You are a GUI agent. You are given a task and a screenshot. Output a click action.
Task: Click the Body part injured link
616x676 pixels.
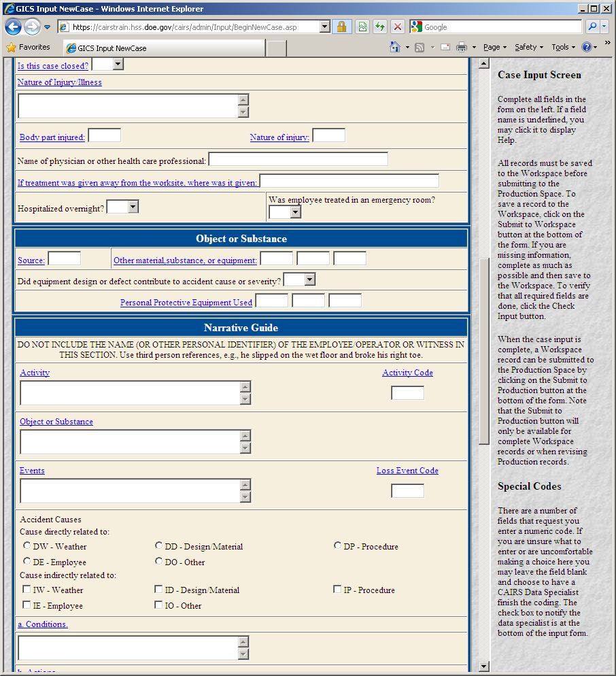click(52, 137)
